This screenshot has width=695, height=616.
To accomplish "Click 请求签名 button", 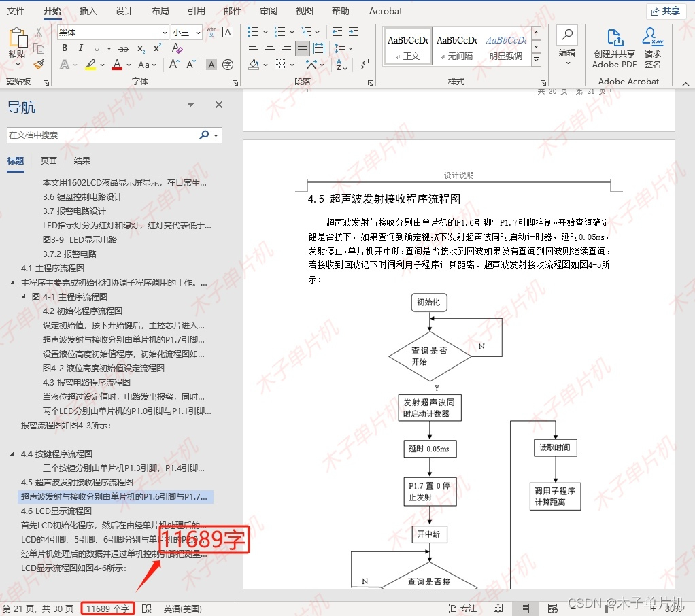I will click(652, 48).
